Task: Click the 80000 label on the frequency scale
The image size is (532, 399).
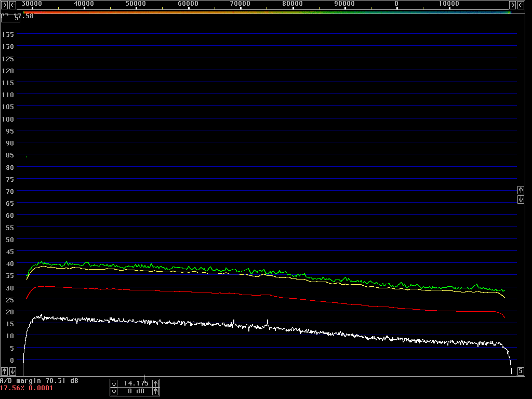Action: click(x=292, y=4)
